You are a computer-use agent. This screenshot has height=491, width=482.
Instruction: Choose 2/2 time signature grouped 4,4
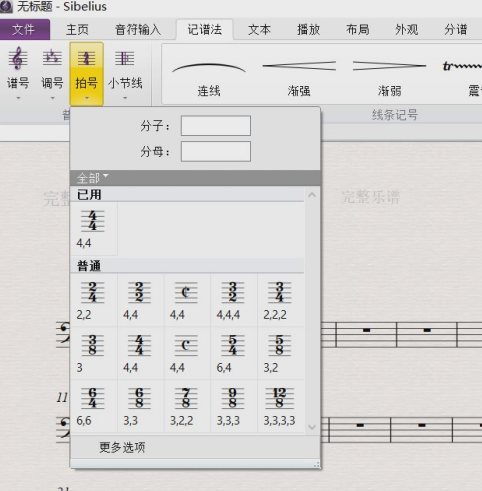[x=140, y=300]
